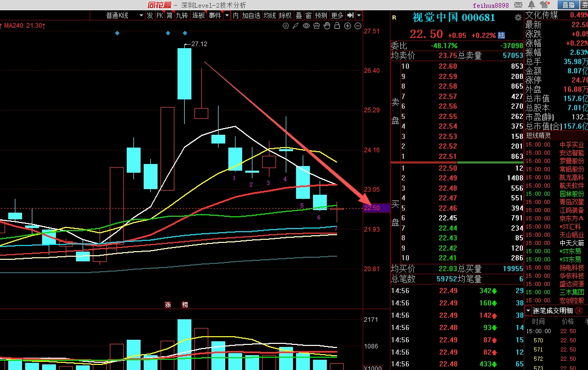Click the 叠 overlay button
588x370 pixels.
tap(299, 15)
